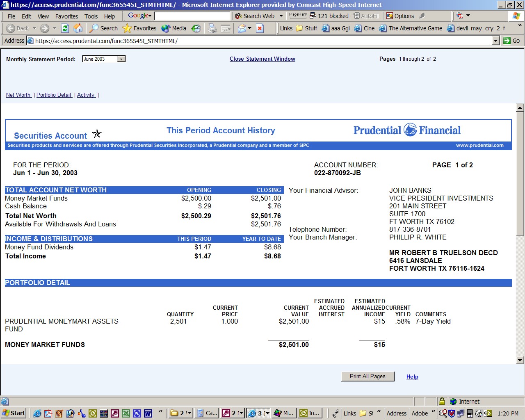Click Close Statement Window link
The height and width of the screenshot is (420, 525).
[262, 59]
